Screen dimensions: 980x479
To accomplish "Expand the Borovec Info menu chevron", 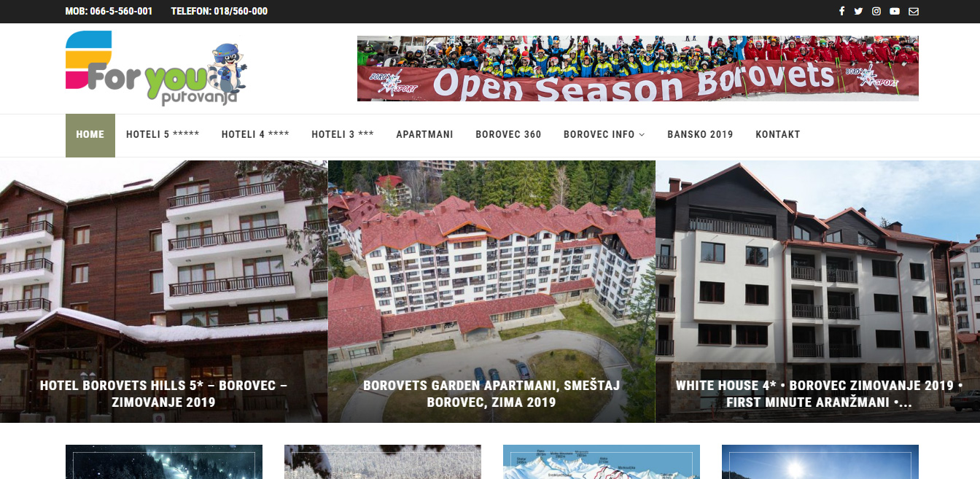I will 642,135.
